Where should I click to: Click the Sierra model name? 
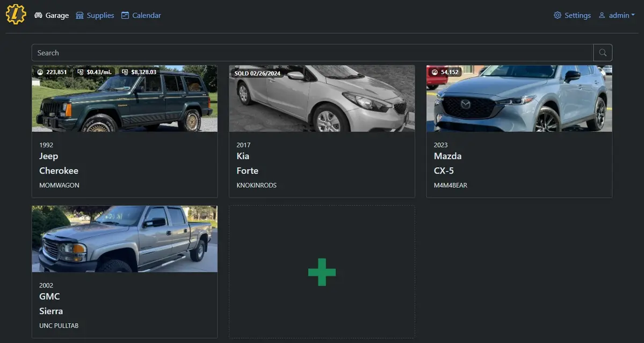click(x=51, y=311)
